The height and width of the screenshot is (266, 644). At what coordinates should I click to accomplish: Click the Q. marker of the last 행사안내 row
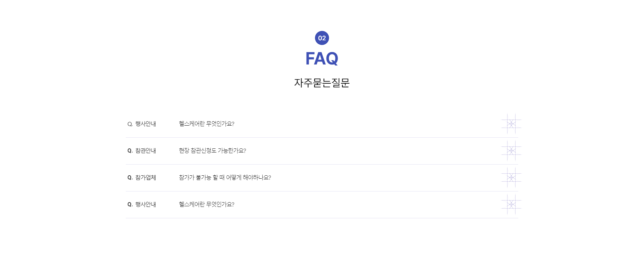(x=130, y=205)
